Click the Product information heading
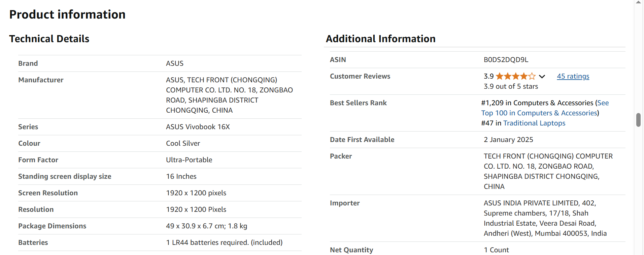The height and width of the screenshot is (255, 644). 67,15
